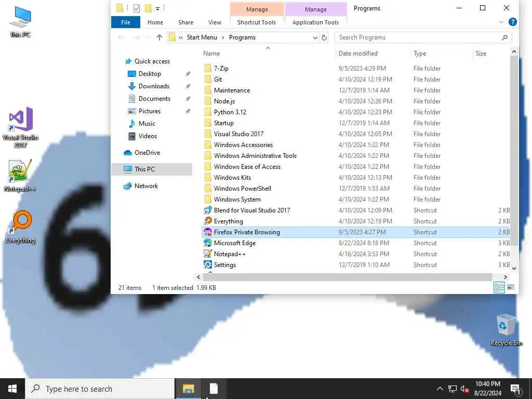The image size is (532, 399).
Task: Open the address bar history dropdown
Action: [315, 37]
